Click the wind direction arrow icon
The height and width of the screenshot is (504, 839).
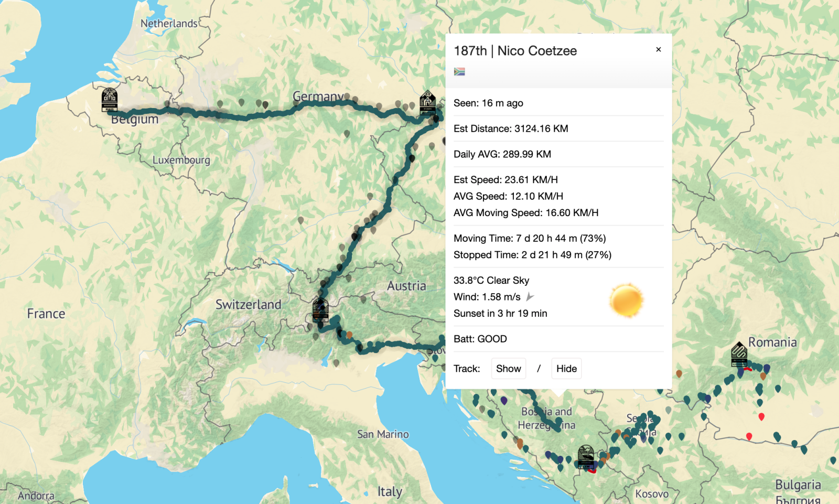pos(530,297)
